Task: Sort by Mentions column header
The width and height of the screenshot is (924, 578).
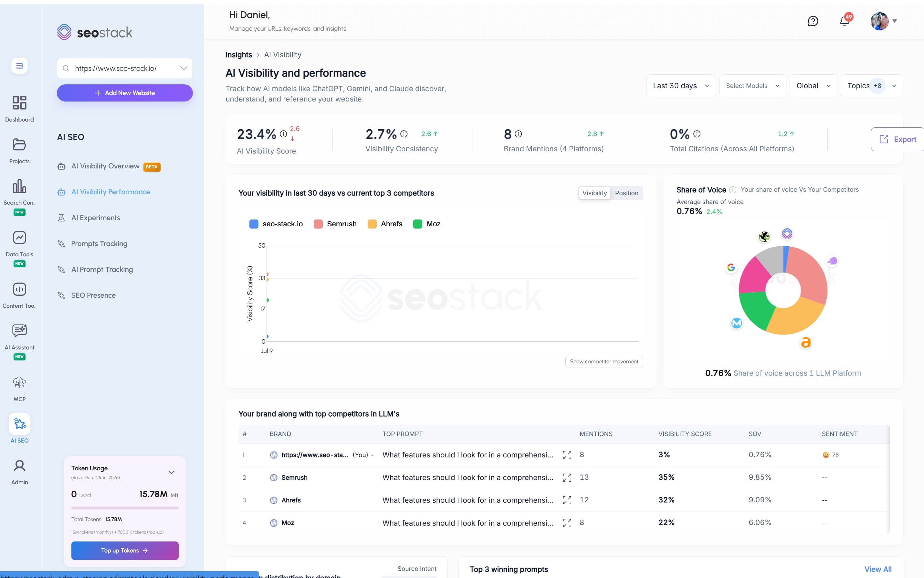Action: point(596,434)
